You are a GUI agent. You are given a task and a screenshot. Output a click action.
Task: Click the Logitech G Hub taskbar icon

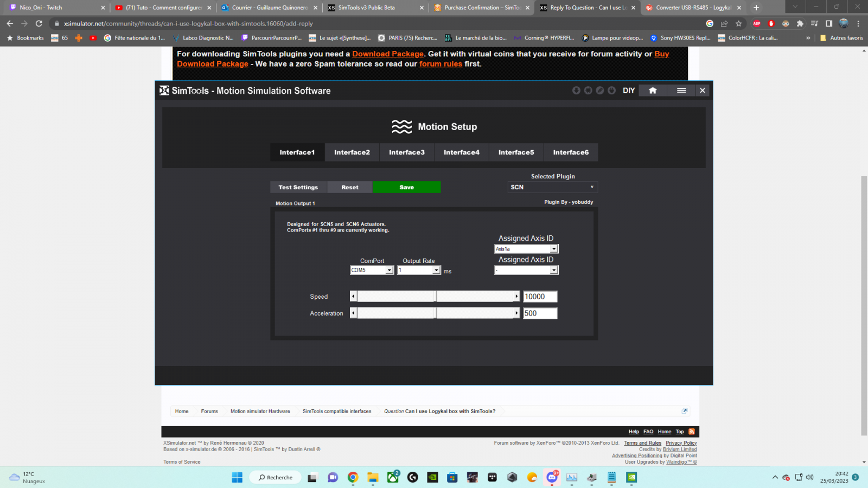(413, 477)
